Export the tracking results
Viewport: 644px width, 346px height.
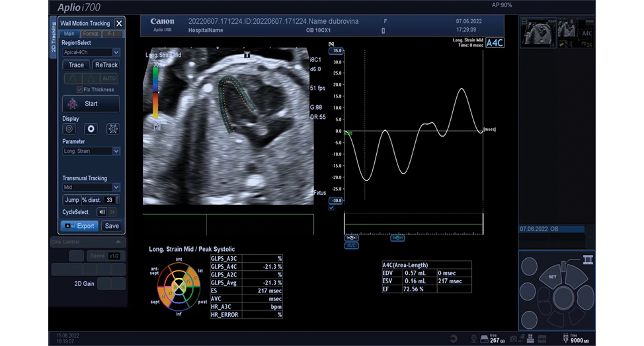(x=80, y=226)
